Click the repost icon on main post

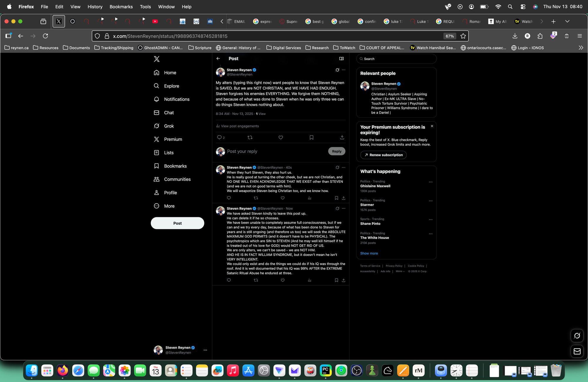point(250,137)
